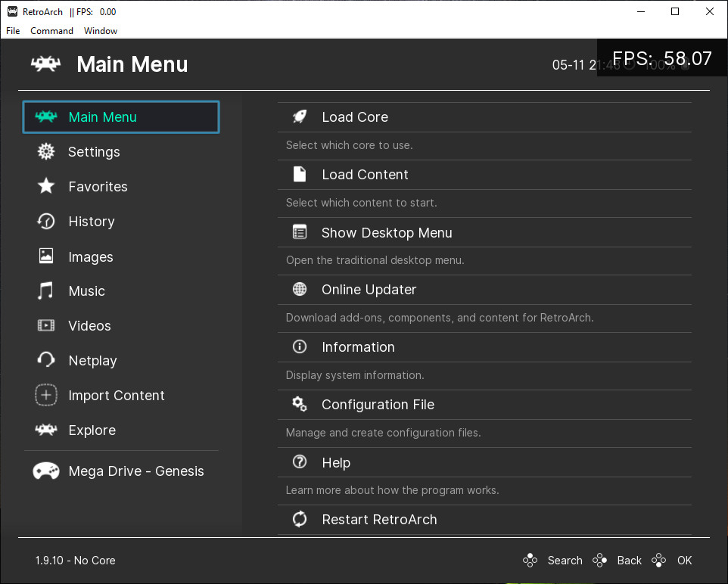
Task: Click the picture icon next to Images
Action: (46, 256)
